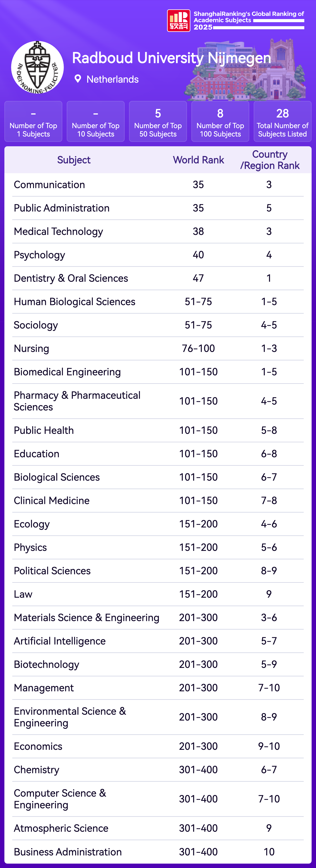The image size is (316, 868).
Task: Click the Radboud University crest logo
Action: 37,67
